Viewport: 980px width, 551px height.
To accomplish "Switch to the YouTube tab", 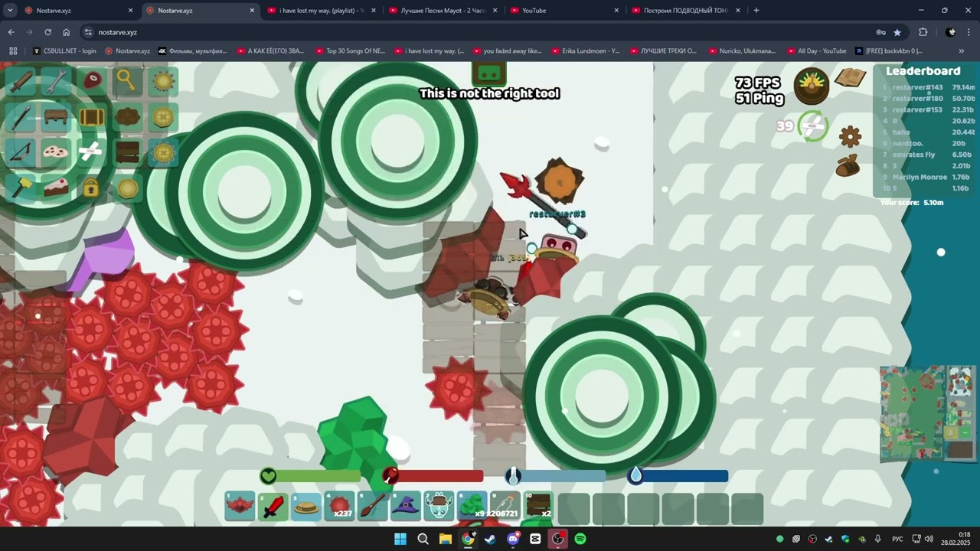I will (564, 11).
